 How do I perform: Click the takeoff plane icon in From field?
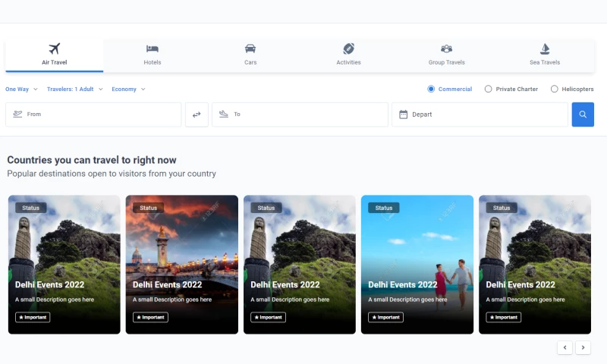point(17,114)
